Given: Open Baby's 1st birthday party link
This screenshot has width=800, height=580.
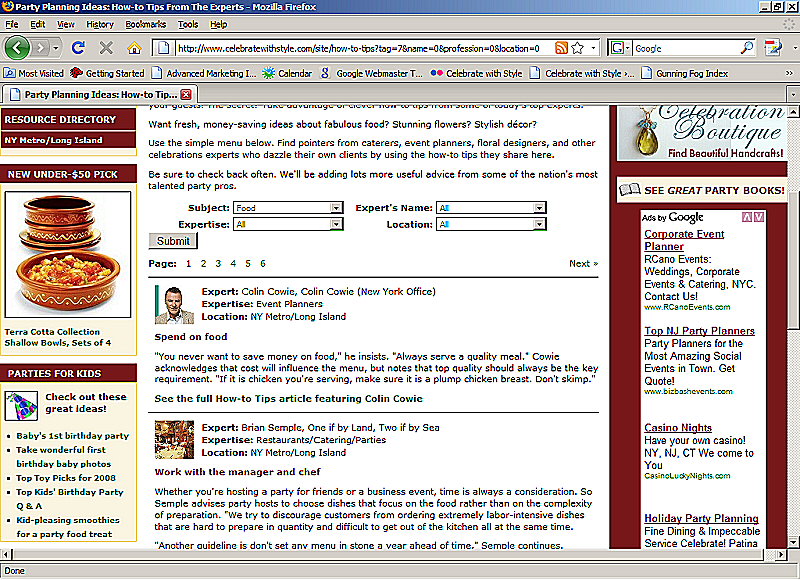Looking at the screenshot, I should [72, 436].
